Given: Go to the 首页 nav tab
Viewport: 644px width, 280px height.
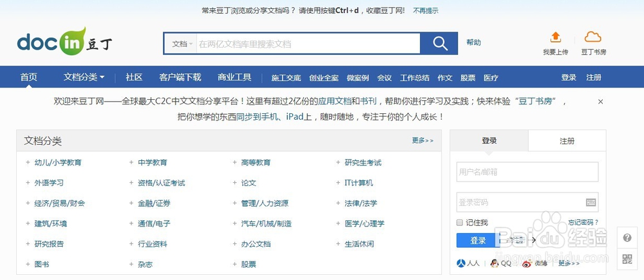Looking at the screenshot, I should point(29,77).
